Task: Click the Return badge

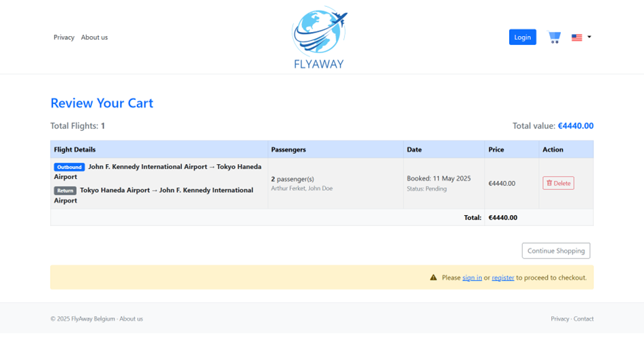Action: [65, 191]
